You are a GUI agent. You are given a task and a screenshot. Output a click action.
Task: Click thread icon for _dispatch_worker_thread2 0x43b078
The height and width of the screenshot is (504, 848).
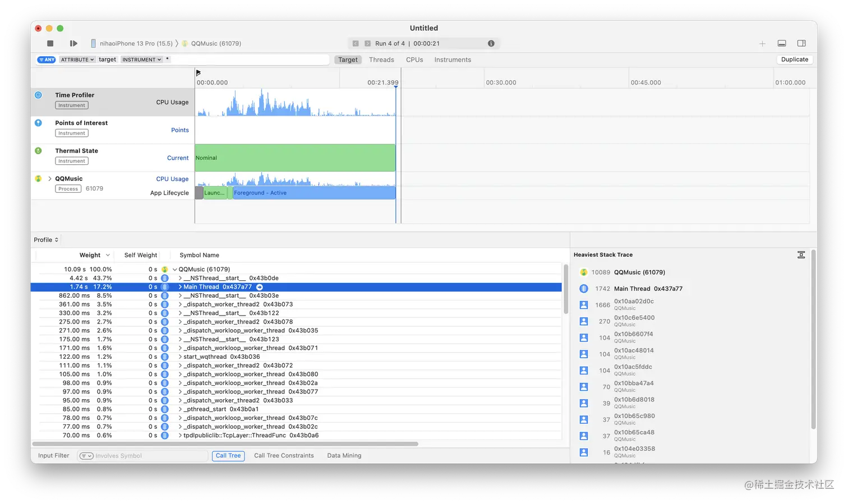pos(165,322)
